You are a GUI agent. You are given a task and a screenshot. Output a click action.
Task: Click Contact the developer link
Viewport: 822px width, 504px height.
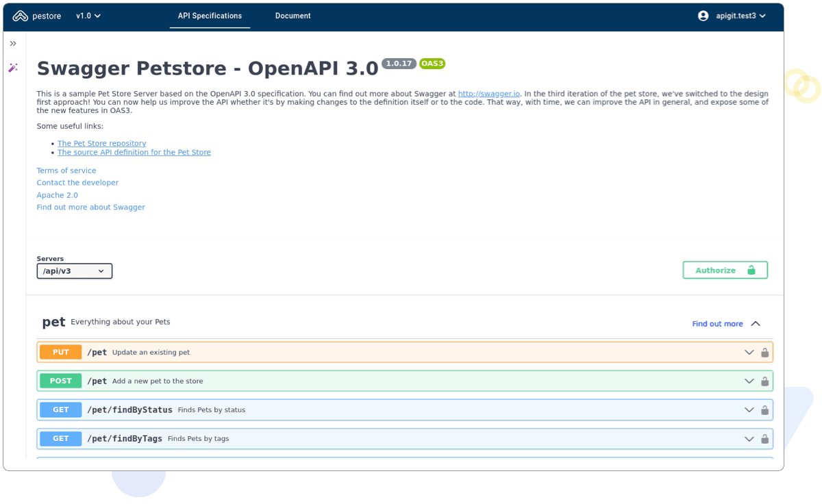[77, 183]
